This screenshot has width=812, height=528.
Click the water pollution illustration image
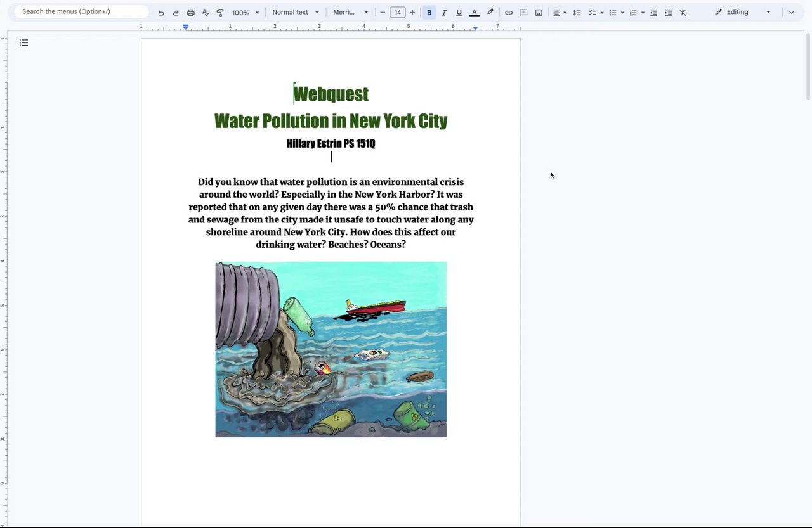(331, 349)
